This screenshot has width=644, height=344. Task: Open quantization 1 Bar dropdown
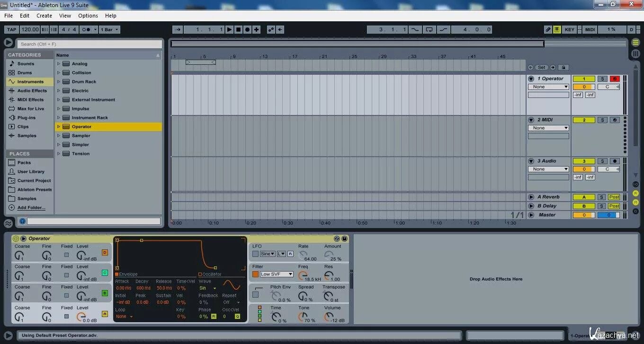tap(110, 29)
